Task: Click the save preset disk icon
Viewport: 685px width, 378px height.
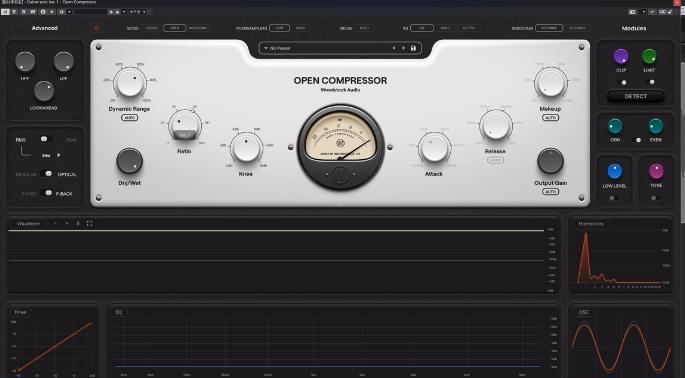Action: [413, 48]
